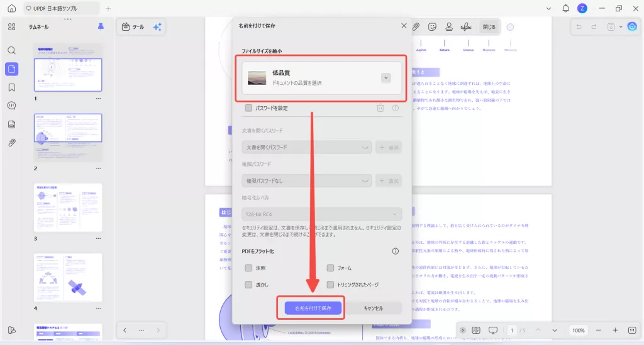The width and height of the screenshot is (644, 345).
Task: Open page 1 thumbnail options menu
Action: [x=98, y=99]
